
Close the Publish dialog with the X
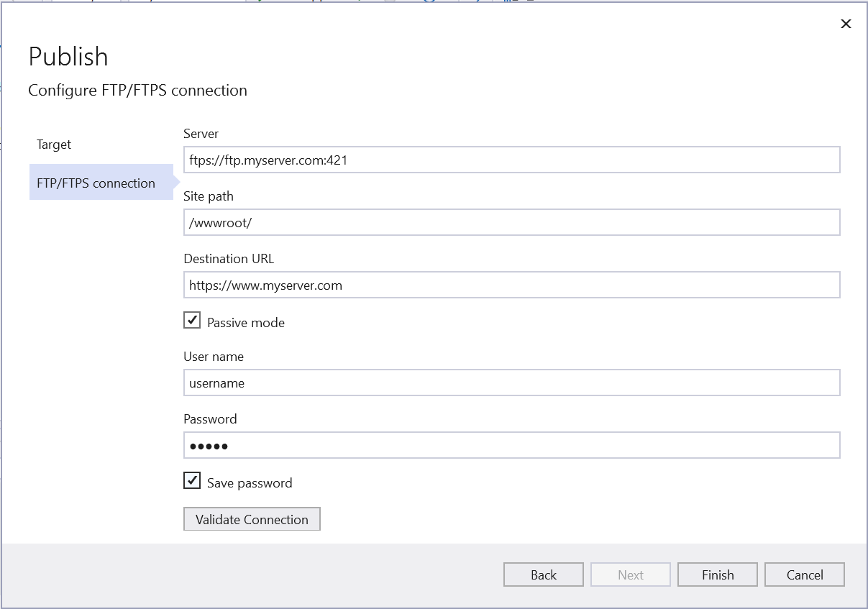(846, 24)
